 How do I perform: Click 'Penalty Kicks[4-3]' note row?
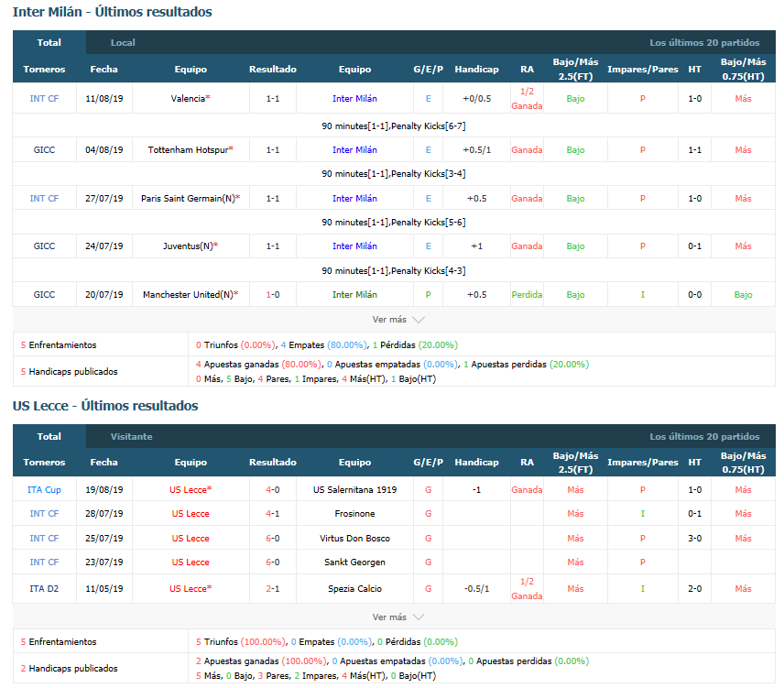[x=394, y=270]
